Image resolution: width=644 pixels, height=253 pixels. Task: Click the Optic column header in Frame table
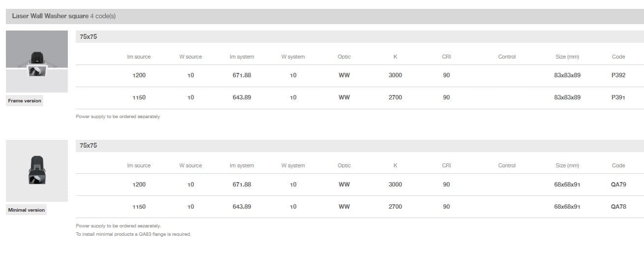pyautogui.click(x=344, y=57)
